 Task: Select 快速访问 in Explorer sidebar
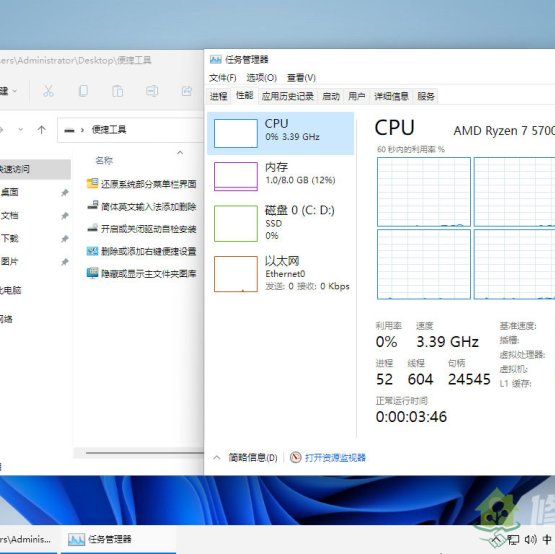pos(35,169)
